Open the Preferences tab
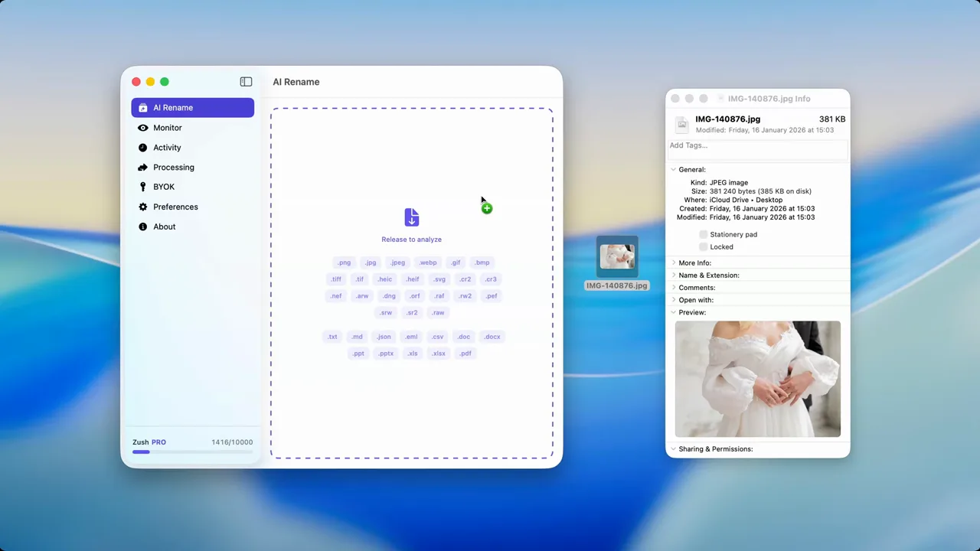 192,207
